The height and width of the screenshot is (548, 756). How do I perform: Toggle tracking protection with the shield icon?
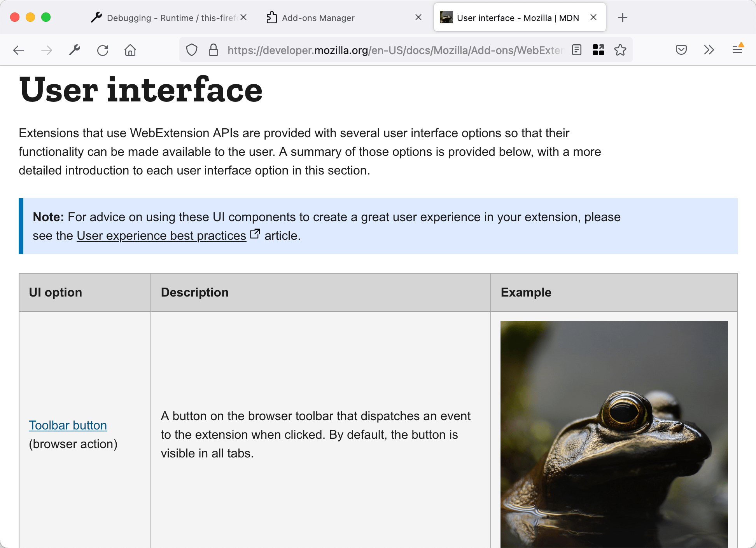tap(191, 50)
